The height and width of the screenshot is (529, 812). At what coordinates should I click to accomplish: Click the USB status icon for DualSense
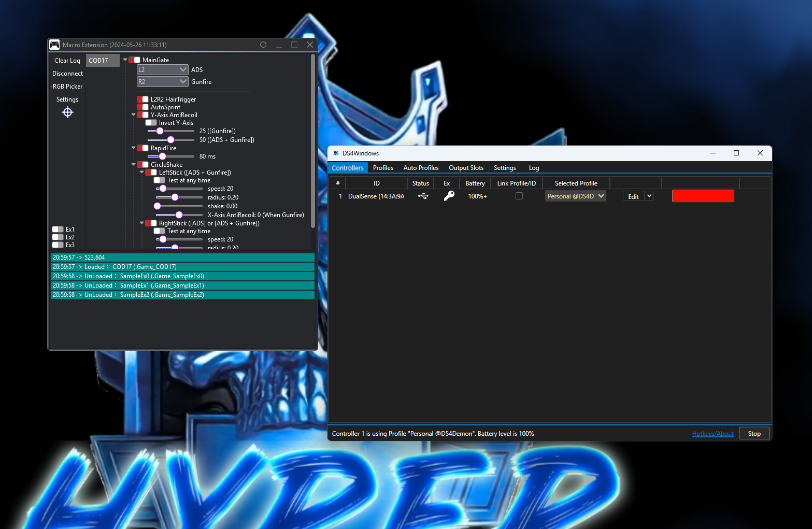point(423,196)
